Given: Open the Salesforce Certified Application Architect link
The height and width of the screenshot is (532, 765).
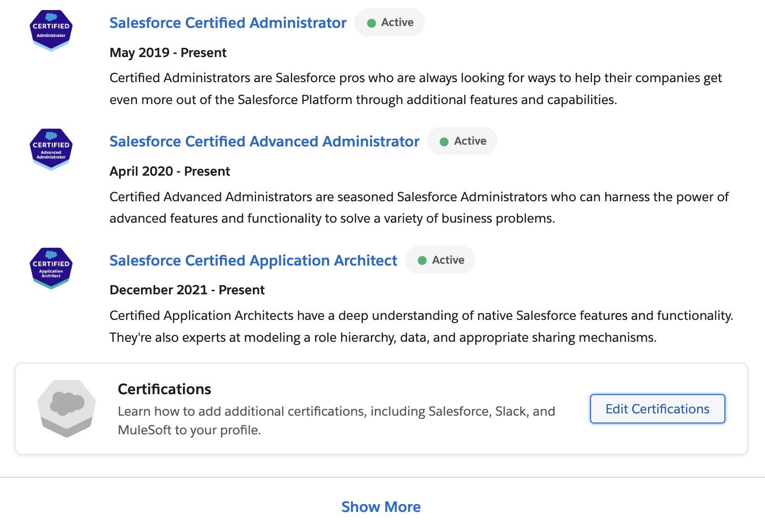Looking at the screenshot, I should (253, 261).
